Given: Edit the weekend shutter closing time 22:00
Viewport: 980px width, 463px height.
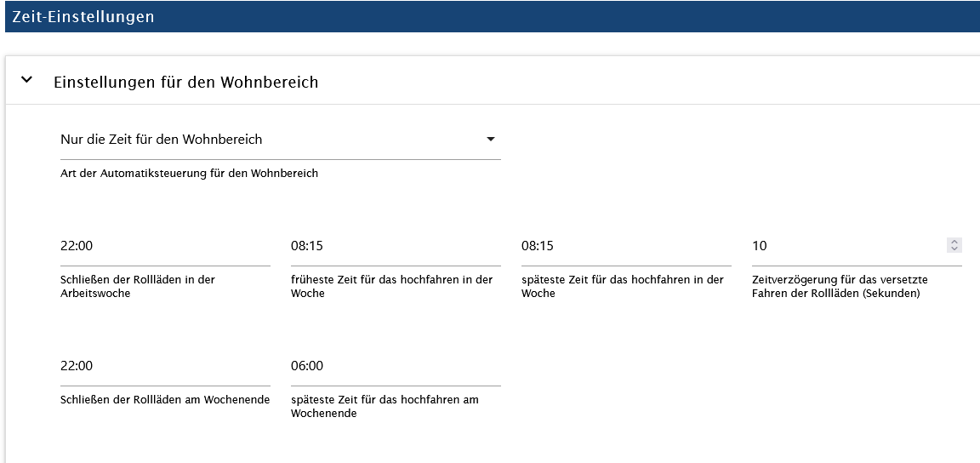Looking at the screenshot, I should pyautogui.click(x=165, y=366).
